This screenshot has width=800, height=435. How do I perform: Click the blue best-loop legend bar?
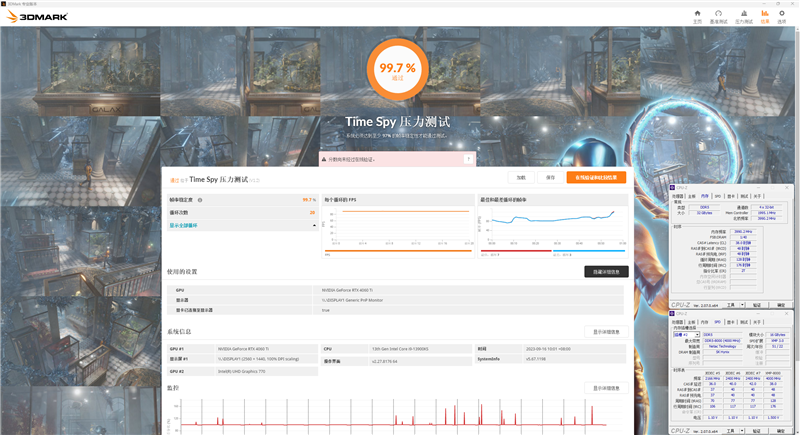click(589, 250)
